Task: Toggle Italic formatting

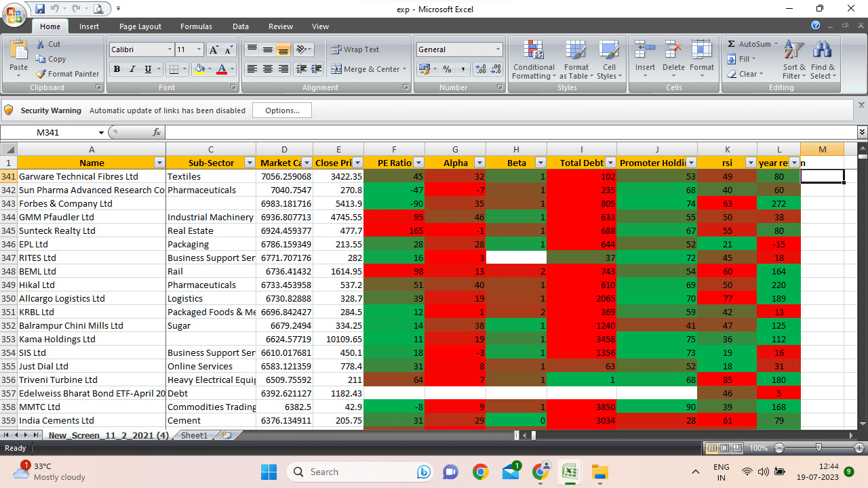Action: (x=132, y=69)
